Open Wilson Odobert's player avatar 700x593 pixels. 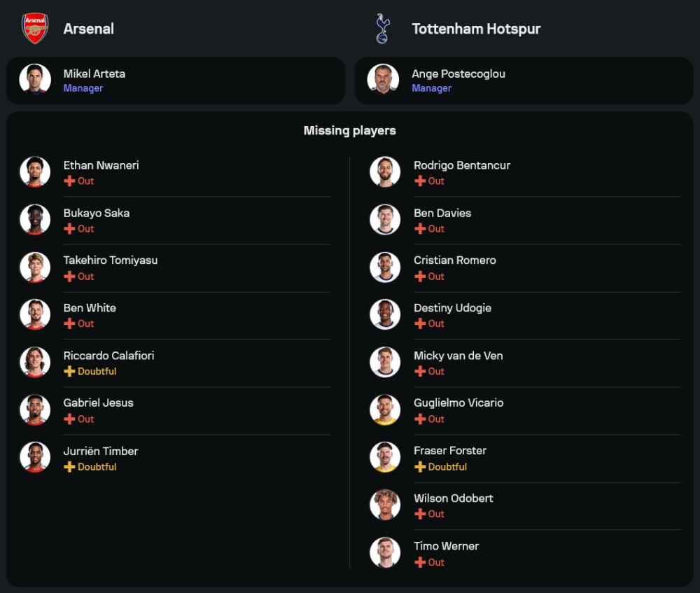(385, 505)
